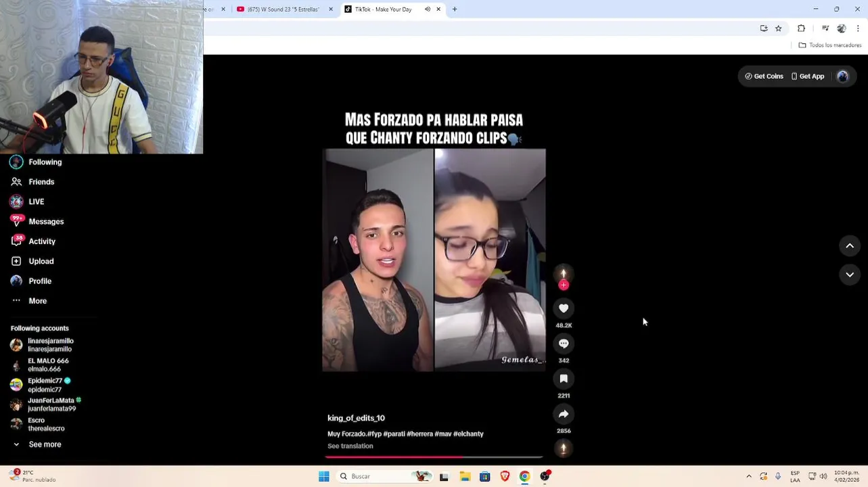Open the Following feed in sidebar
The height and width of the screenshot is (487, 868).
pyautogui.click(x=37, y=162)
